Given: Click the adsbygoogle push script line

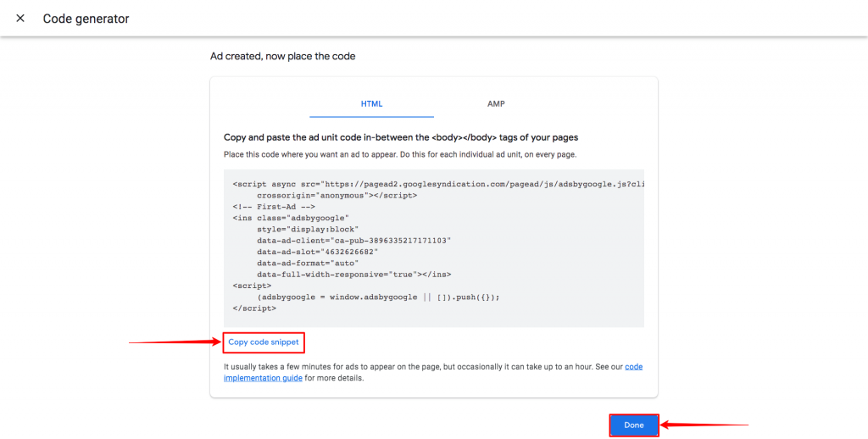Looking at the screenshot, I should (378, 297).
